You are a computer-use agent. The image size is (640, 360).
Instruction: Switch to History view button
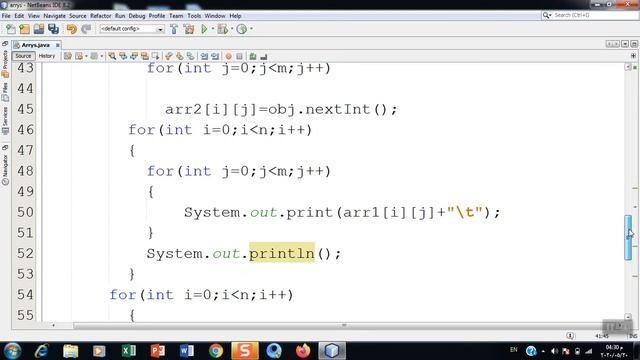pos(47,56)
